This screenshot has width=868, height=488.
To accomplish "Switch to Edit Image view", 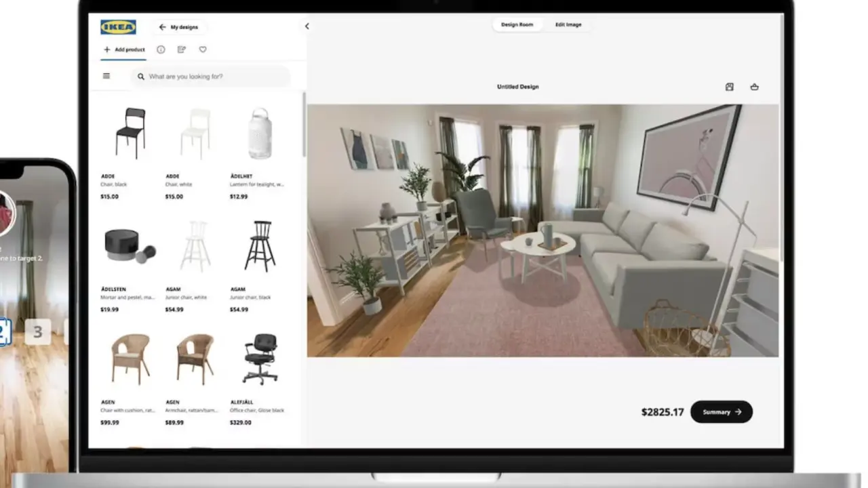I will tap(568, 24).
